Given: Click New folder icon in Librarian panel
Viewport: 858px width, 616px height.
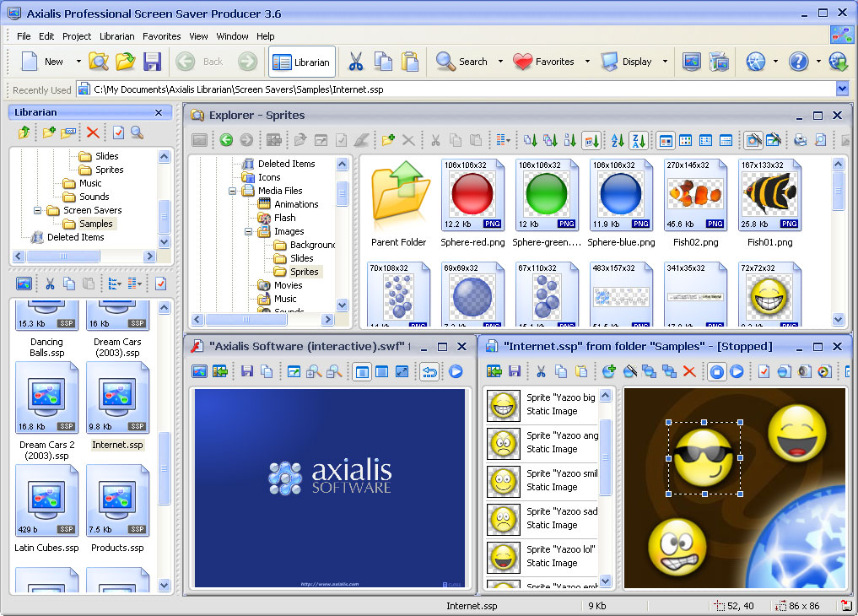Looking at the screenshot, I should point(49,132).
